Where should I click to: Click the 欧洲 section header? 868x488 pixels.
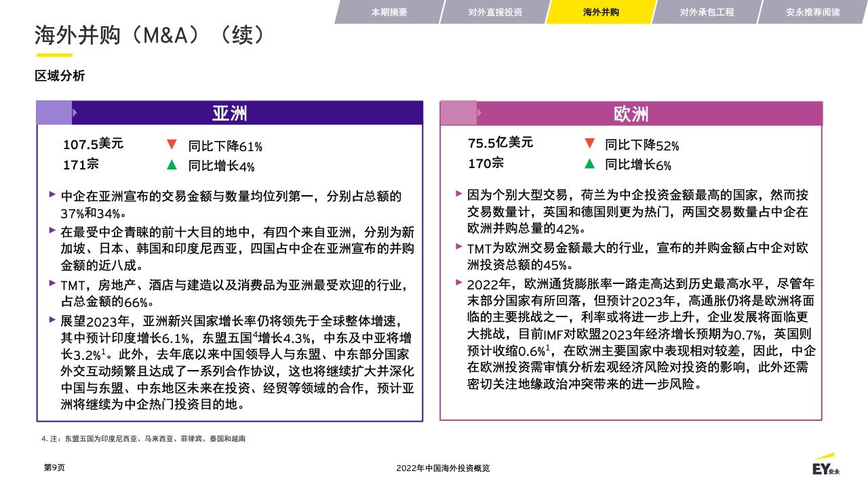point(631,113)
